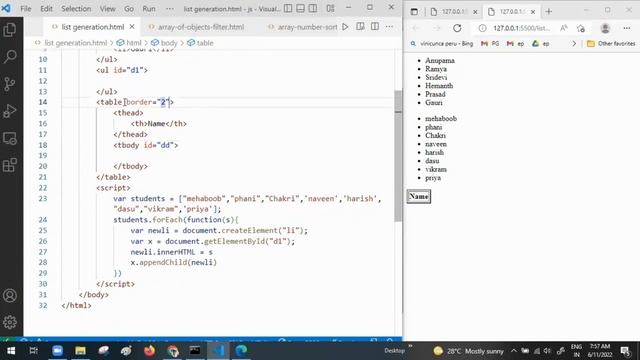Activate Read Aloud in address bar
Screen dimensions: 640x360
(x=564, y=28)
